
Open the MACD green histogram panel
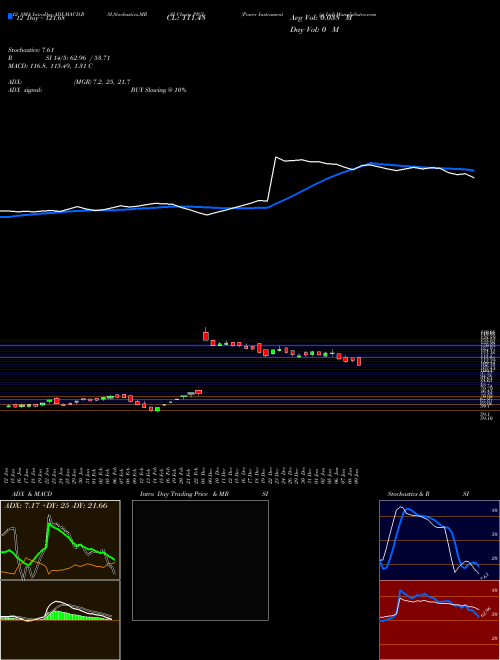pos(60,620)
